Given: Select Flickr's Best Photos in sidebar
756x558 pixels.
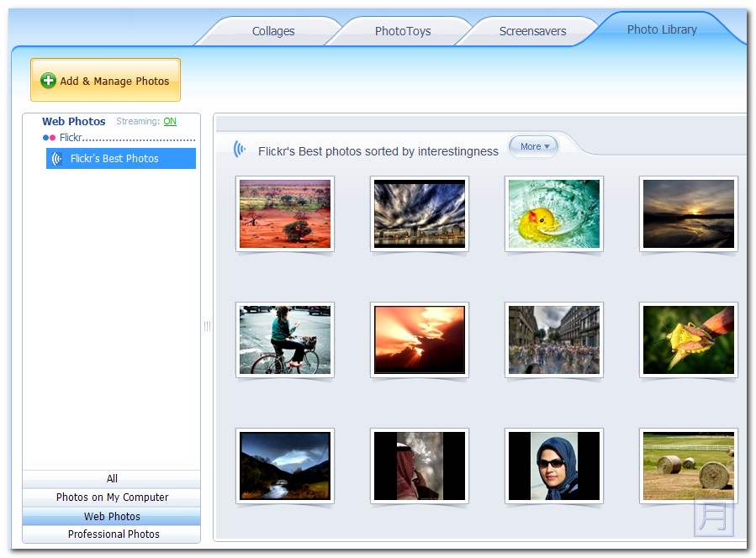Looking at the screenshot, I should (x=114, y=159).
